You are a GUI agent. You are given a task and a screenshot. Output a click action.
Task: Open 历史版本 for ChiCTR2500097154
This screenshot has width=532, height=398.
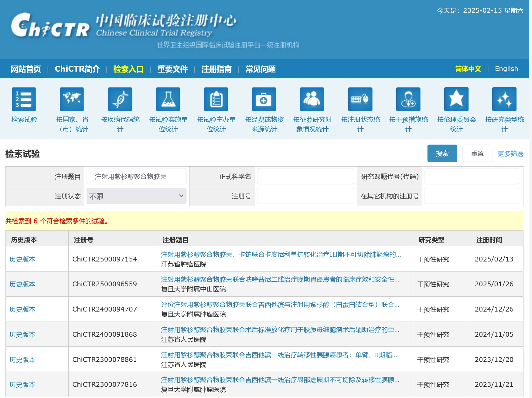pos(22,259)
